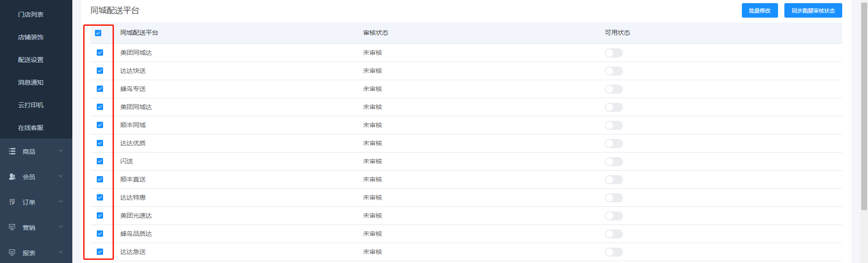Screen dimensions: 868x263
Task: Open the 云打印机 menu item
Action: point(31,105)
